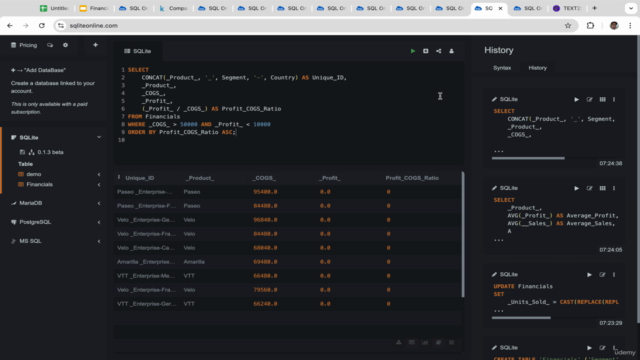Edit the AVG profit history query from 07:24:05
The image size is (640, 360).
point(589,188)
